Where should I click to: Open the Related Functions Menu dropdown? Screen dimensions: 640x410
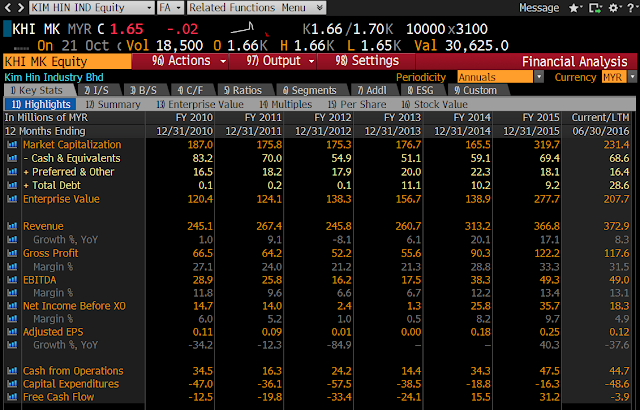(256, 7)
